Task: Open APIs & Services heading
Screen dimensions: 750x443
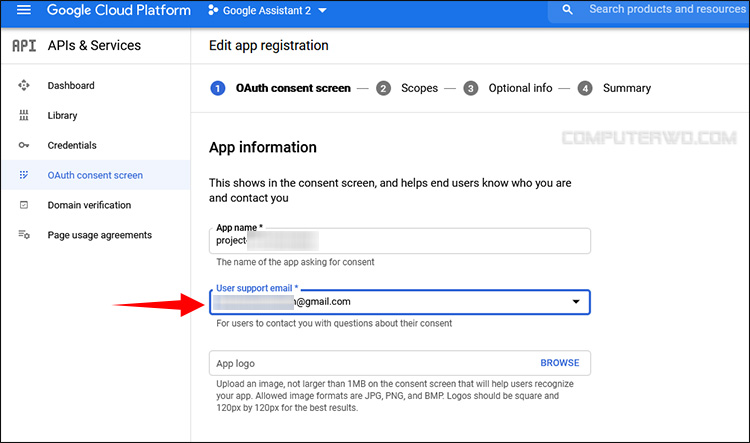Action: 94,45
